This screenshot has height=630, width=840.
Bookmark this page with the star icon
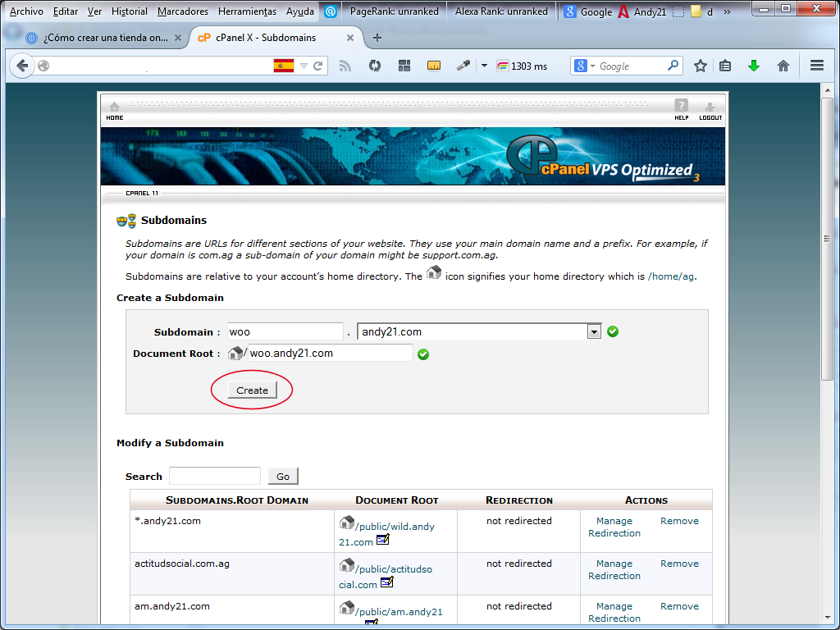[x=701, y=66]
